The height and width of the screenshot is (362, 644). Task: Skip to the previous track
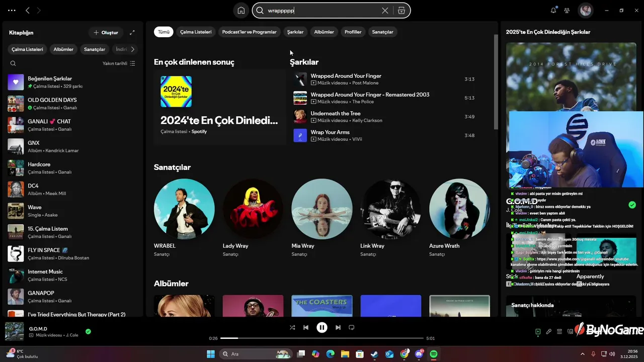click(306, 327)
